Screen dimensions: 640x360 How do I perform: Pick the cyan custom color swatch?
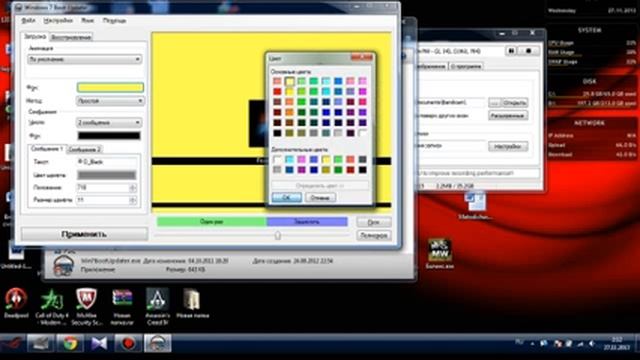(289, 159)
